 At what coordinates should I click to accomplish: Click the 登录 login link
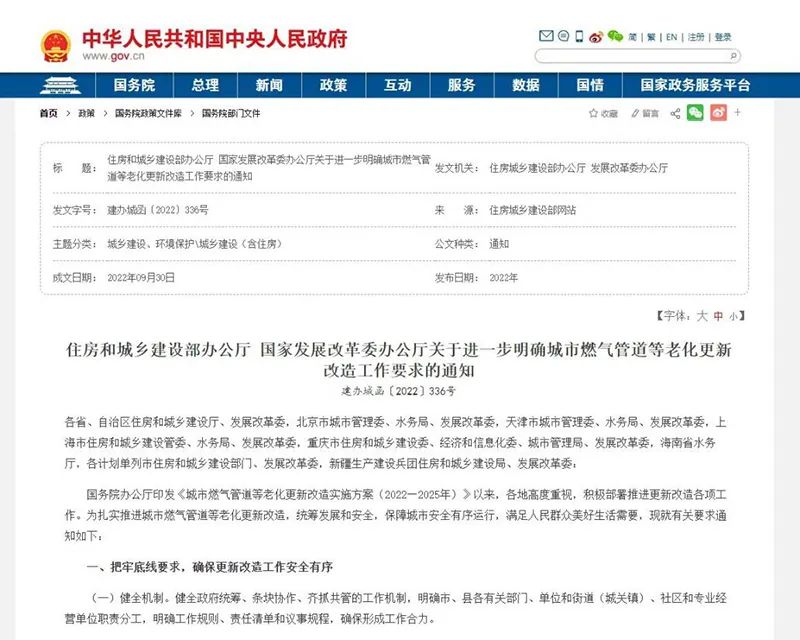[723, 37]
